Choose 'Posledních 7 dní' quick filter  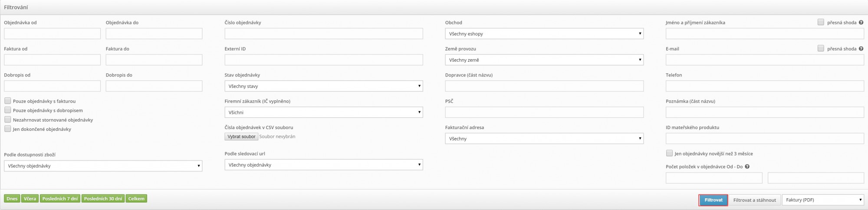point(60,199)
